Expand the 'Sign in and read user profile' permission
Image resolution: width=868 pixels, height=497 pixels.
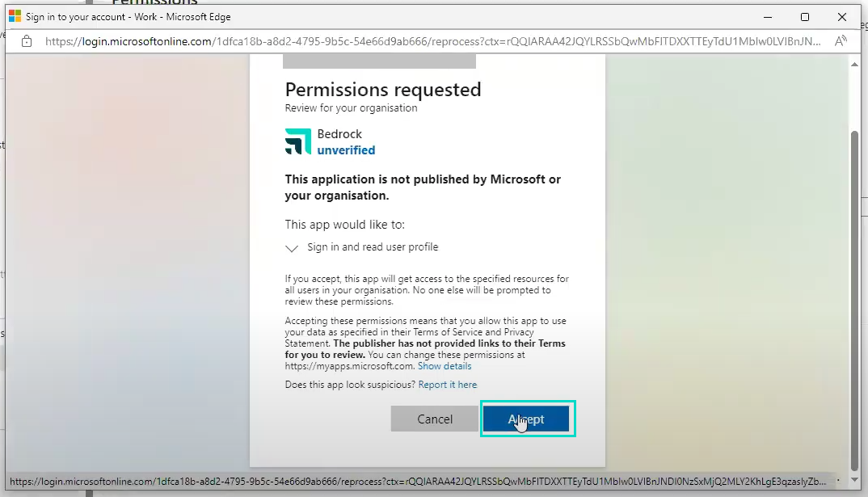tap(292, 248)
